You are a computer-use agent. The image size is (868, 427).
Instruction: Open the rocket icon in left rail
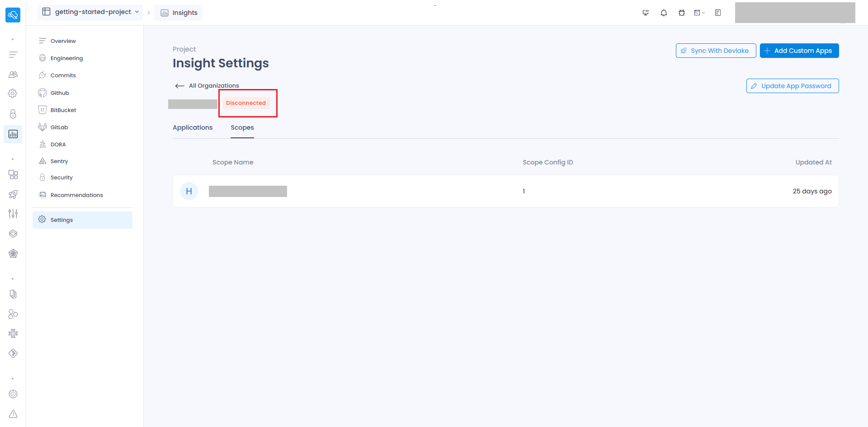point(13,194)
